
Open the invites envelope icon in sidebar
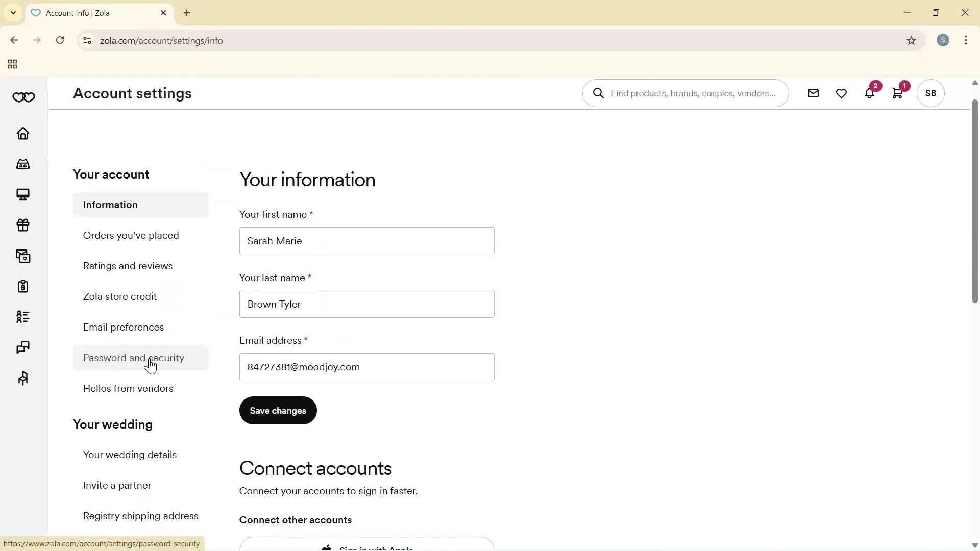pos(23,256)
